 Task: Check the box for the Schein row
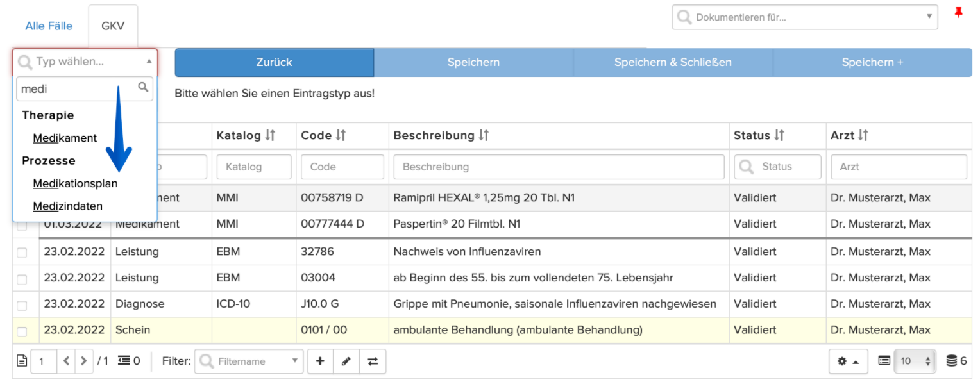22,331
